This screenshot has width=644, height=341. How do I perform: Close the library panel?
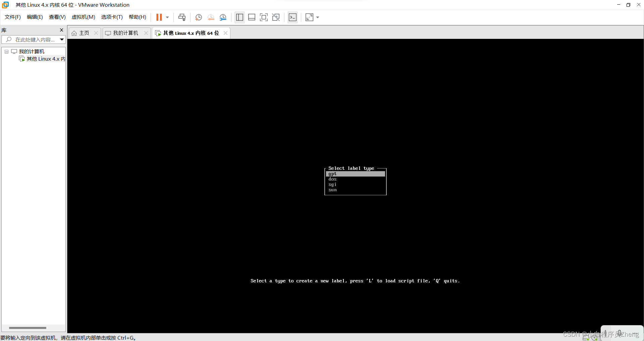pyautogui.click(x=61, y=30)
